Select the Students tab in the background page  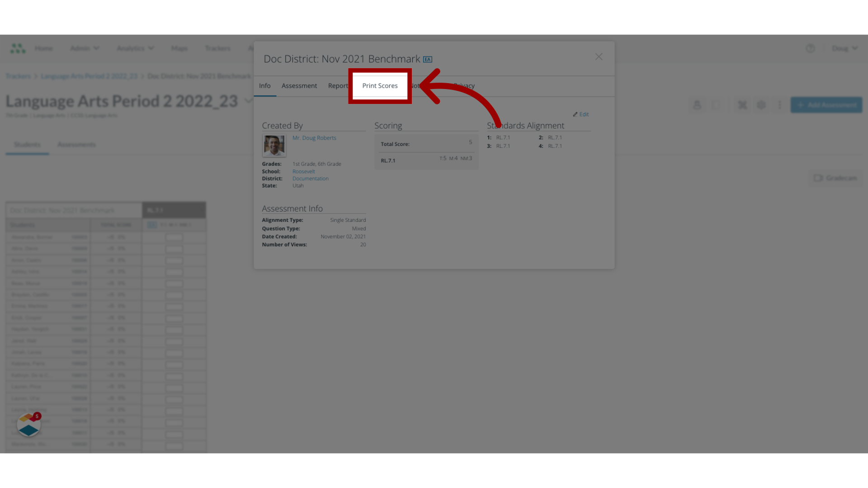[27, 145]
